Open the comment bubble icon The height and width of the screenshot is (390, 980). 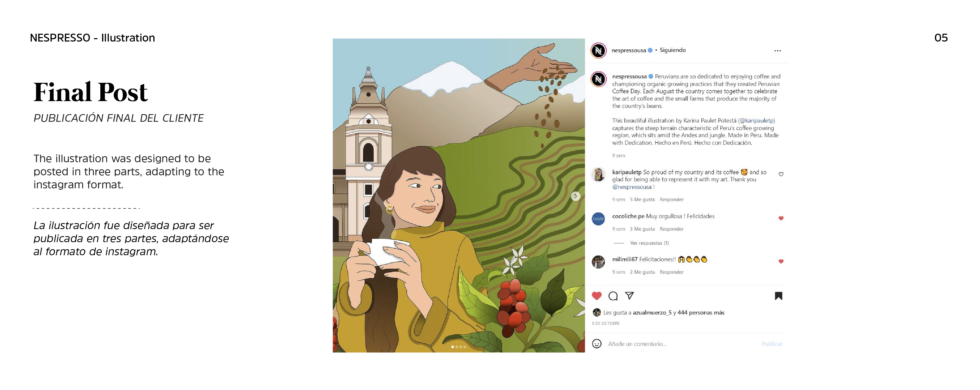(x=613, y=296)
